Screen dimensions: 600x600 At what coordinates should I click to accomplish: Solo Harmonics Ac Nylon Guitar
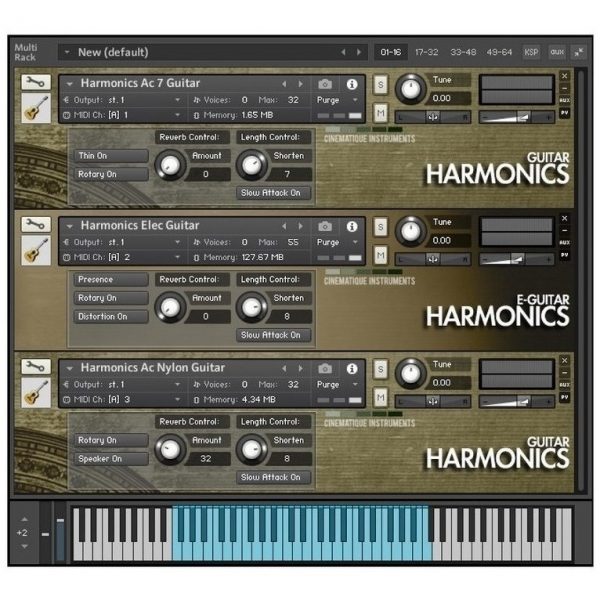[x=380, y=369]
